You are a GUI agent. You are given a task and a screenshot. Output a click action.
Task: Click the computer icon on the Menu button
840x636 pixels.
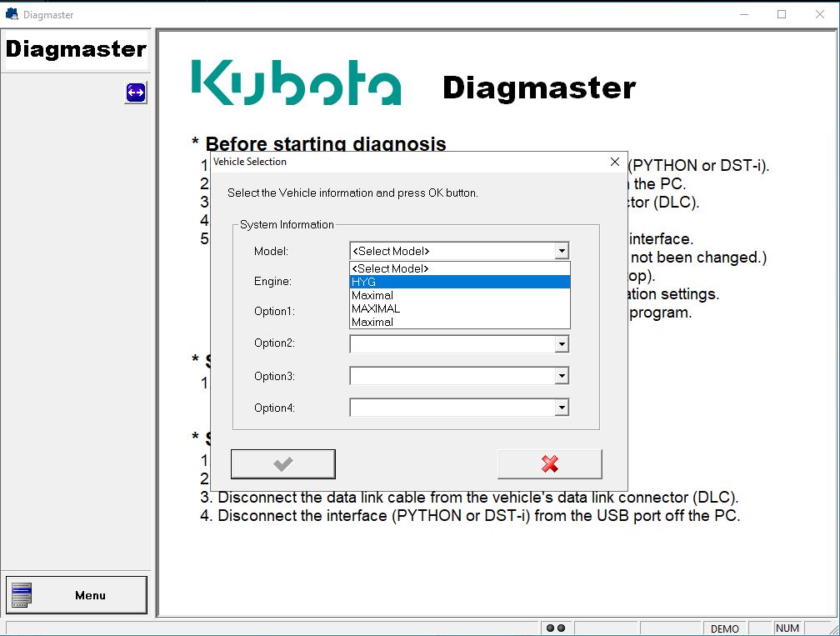click(21, 594)
